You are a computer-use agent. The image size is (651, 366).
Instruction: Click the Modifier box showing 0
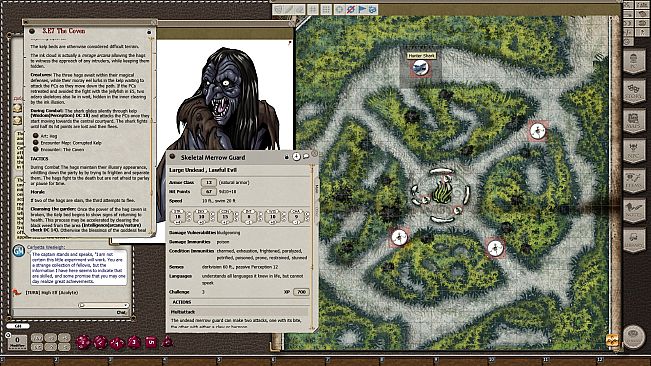click(17, 342)
